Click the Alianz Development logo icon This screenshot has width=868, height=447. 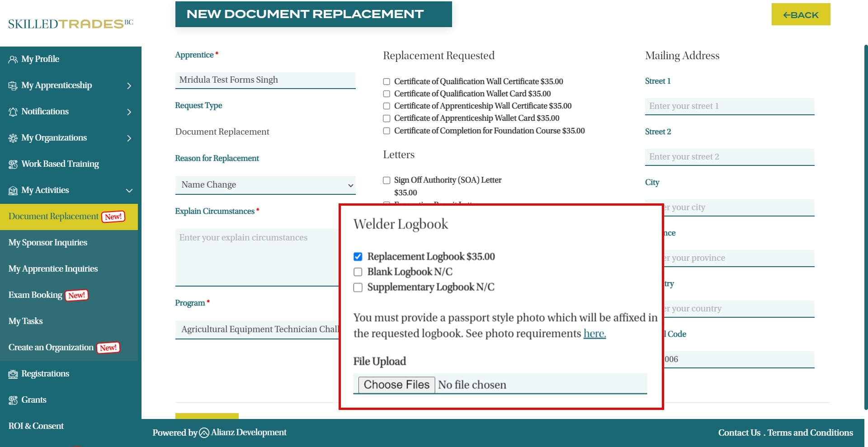[204, 433]
